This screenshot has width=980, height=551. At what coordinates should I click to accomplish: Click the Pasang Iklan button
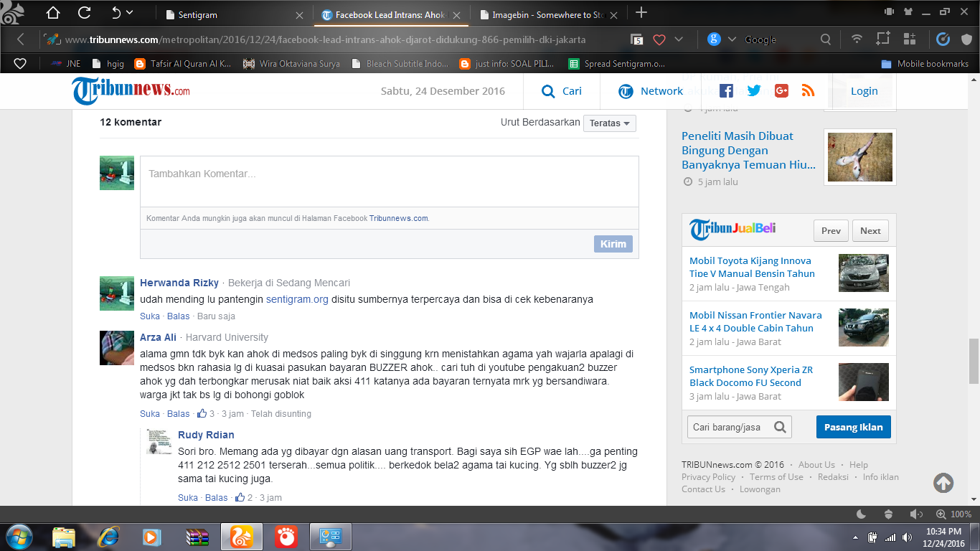tap(854, 427)
